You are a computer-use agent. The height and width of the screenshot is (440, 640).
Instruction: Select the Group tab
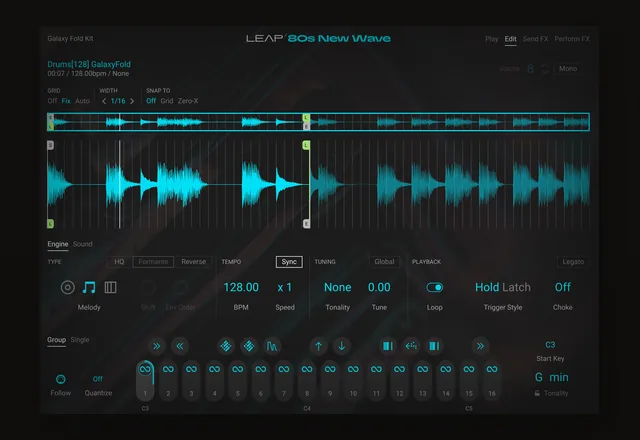(x=56, y=340)
